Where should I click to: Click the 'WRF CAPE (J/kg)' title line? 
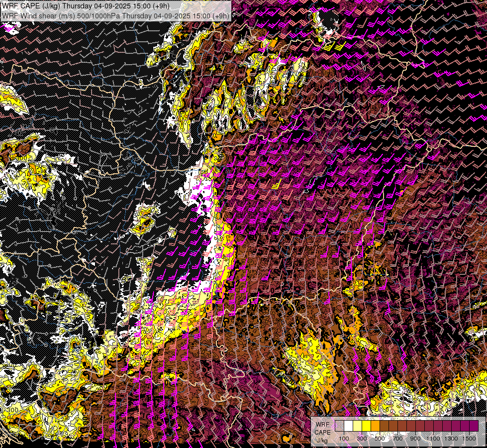coord(86,6)
